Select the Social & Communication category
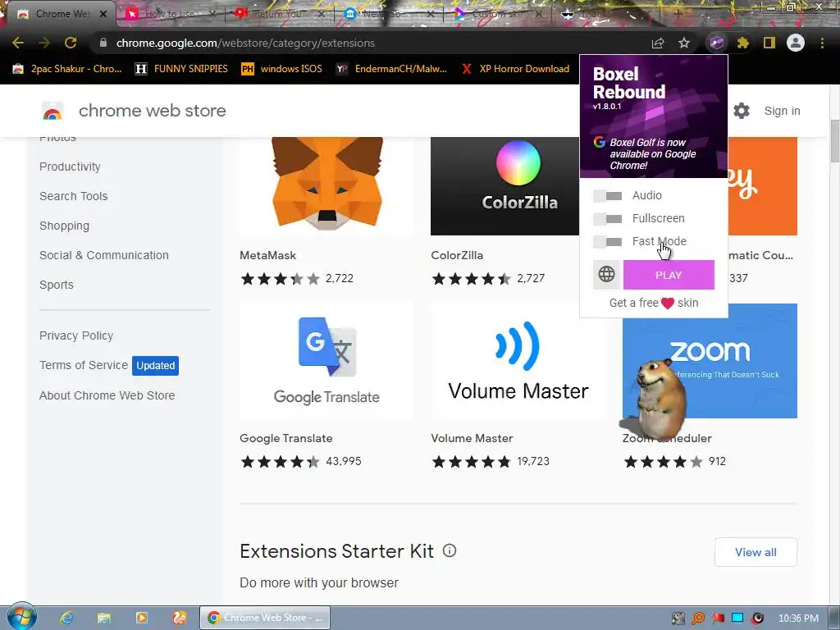 [x=104, y=255]
